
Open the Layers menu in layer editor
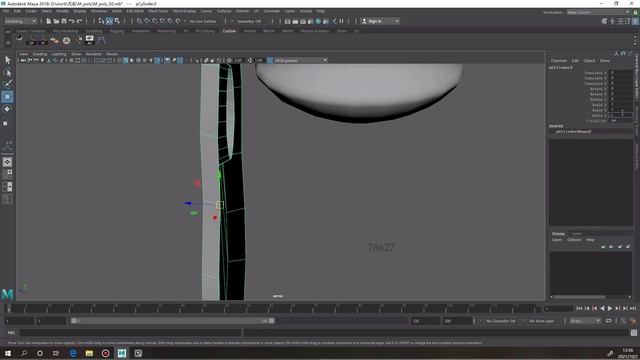click(557, 240)
